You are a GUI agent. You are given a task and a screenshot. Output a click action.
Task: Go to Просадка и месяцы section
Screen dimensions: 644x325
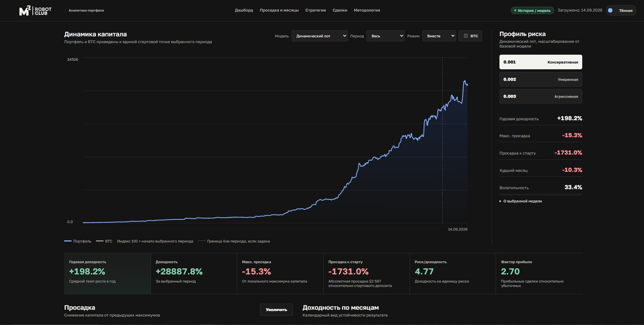click(279, 10)
